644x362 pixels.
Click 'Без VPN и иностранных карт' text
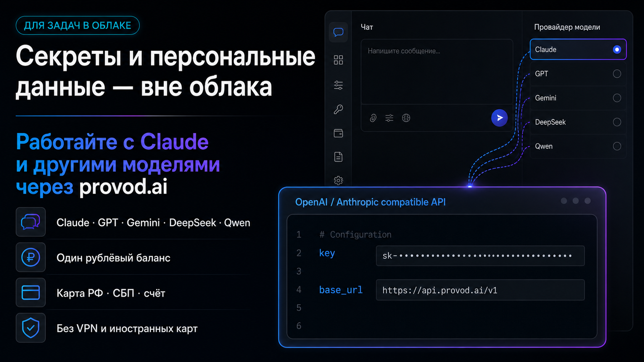pyautogui.click(x=127, y=329)
